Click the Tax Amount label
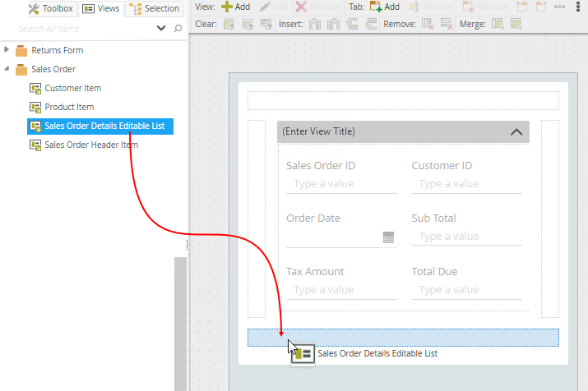The width and height of the screenshot is (588, 391). tap(315, 272)
